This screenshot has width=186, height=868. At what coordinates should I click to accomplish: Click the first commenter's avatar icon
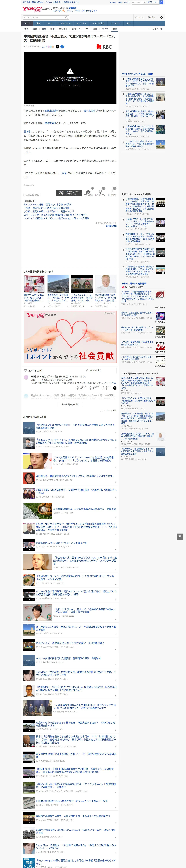click(x=26, y=377)
